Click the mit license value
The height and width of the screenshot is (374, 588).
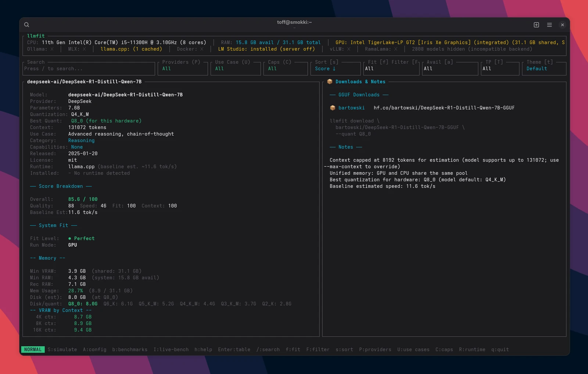(72, 160)
